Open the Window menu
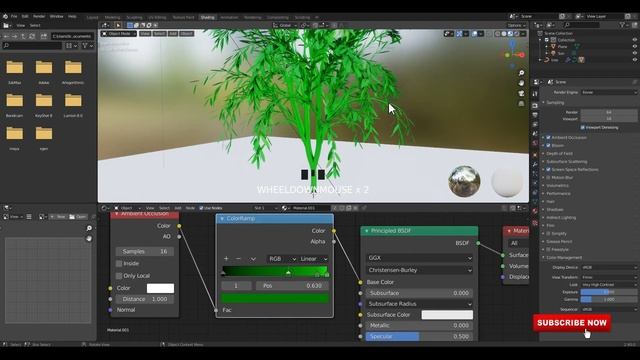 [56, 16]
